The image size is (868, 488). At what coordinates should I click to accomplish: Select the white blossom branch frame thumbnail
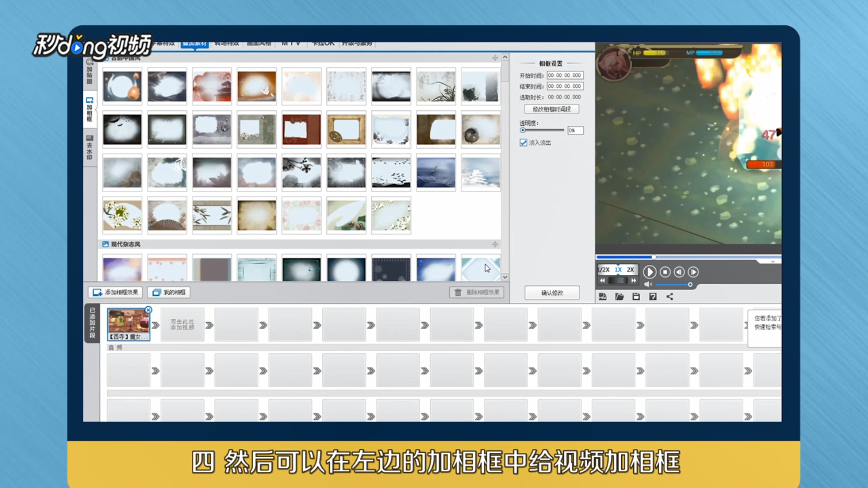122,215
